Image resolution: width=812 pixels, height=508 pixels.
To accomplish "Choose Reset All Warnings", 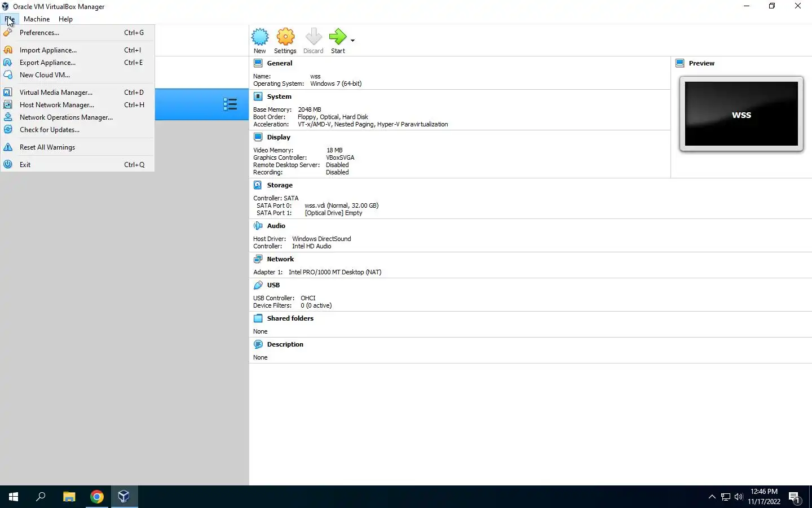I will 78,147.
